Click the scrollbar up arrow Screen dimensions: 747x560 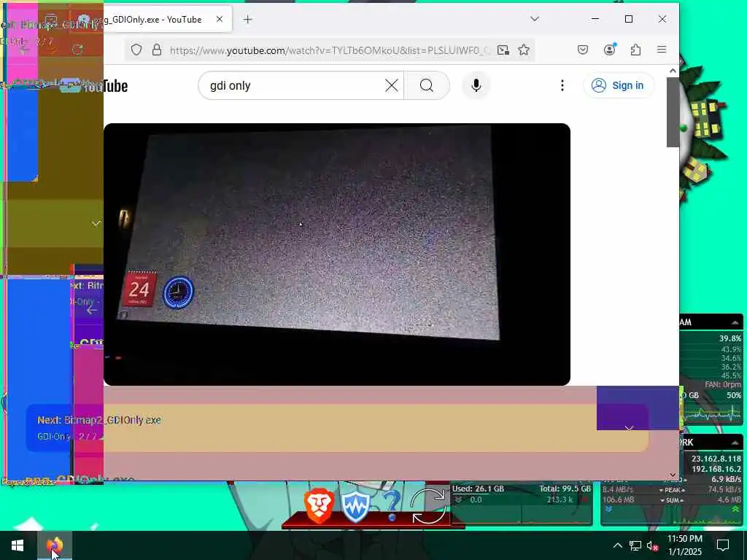tap(673, 71)
